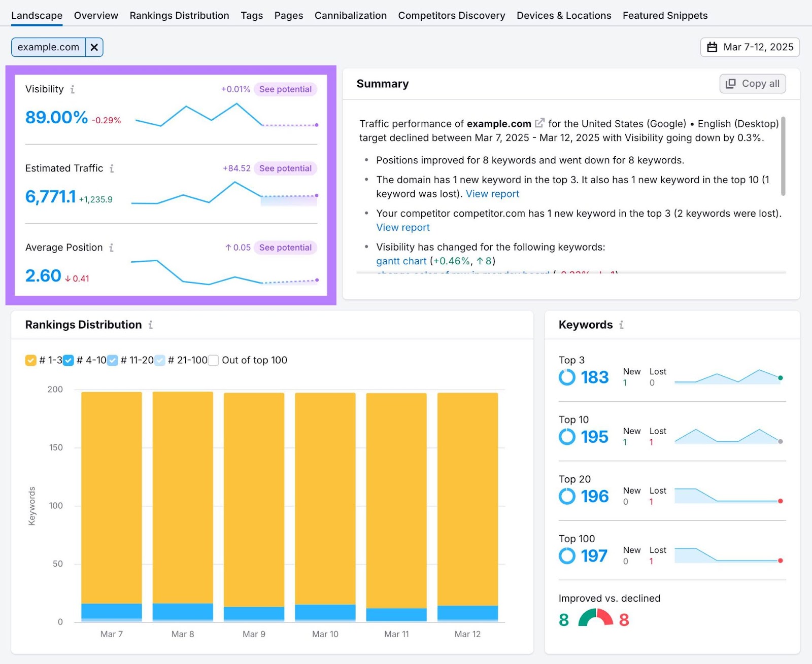Click the Average Position info icon

tap(111, 248)
